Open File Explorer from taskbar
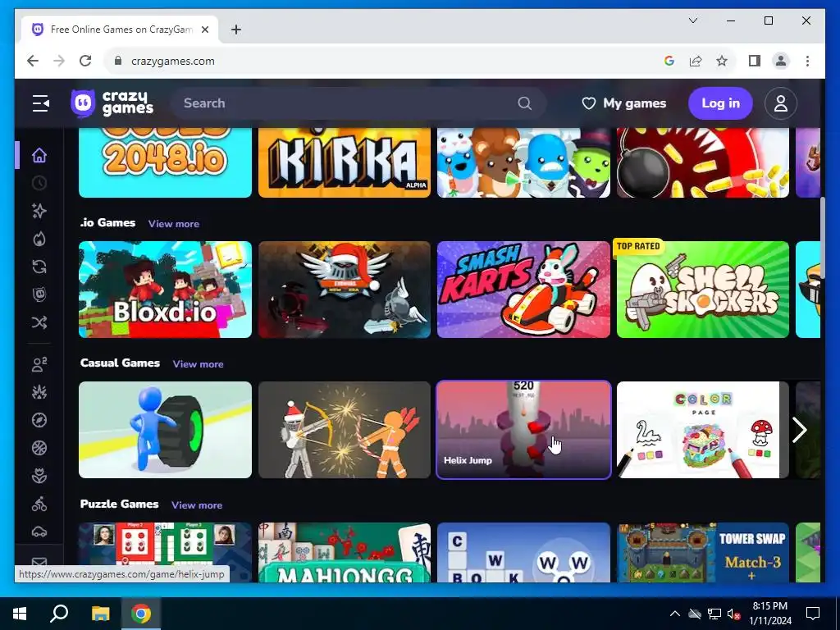Image resolution: width=840 pixels, height=630 pixels. [x=100, y=614]
